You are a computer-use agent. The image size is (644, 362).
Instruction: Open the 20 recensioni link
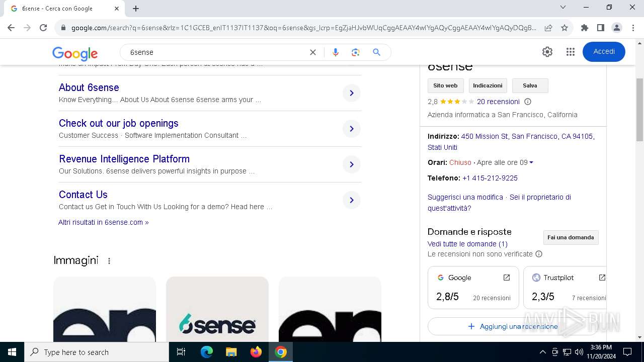(x=498, y=102)
